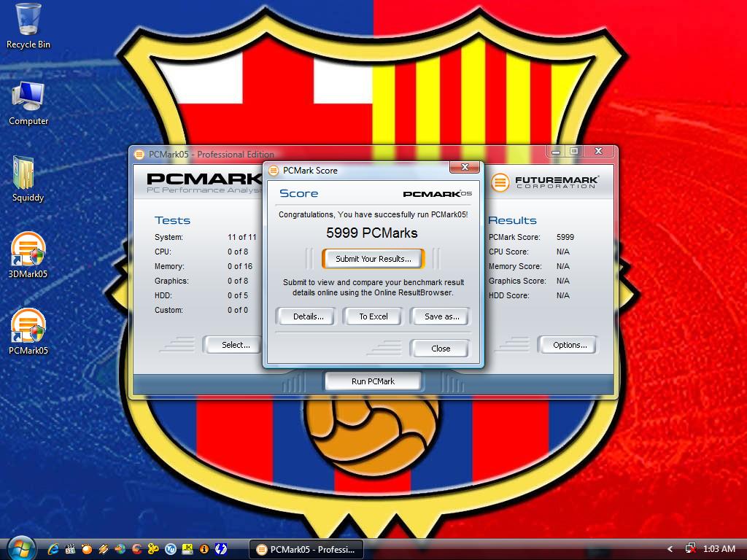Click the Winamp lightning quick launch icon
747x560 pixels.
tap(104, 549)
